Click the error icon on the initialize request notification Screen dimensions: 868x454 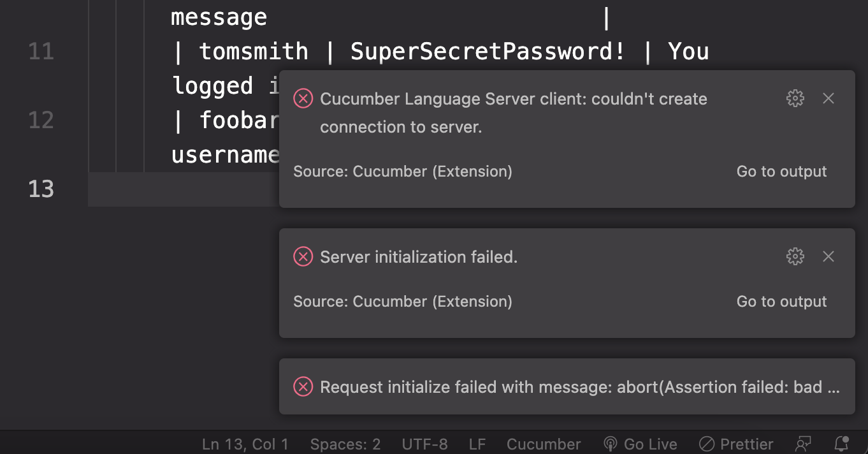pos(303,386)
